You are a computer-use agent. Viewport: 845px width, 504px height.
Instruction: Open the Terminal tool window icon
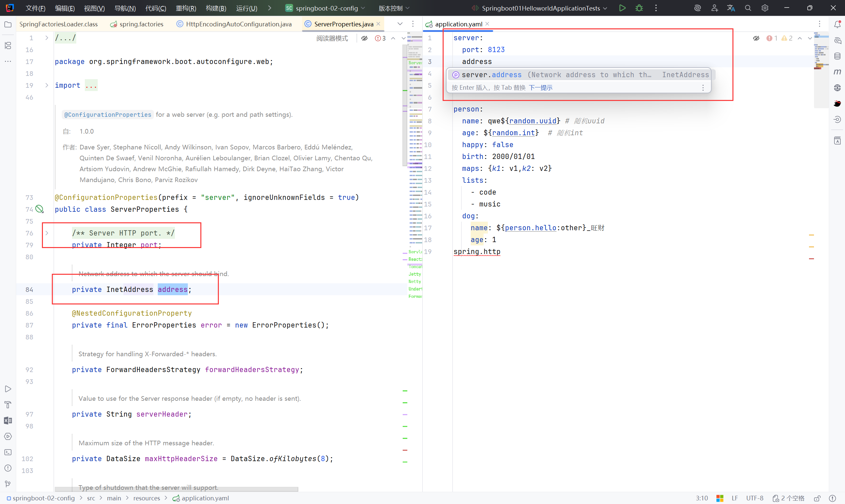(x=8, y=452)
